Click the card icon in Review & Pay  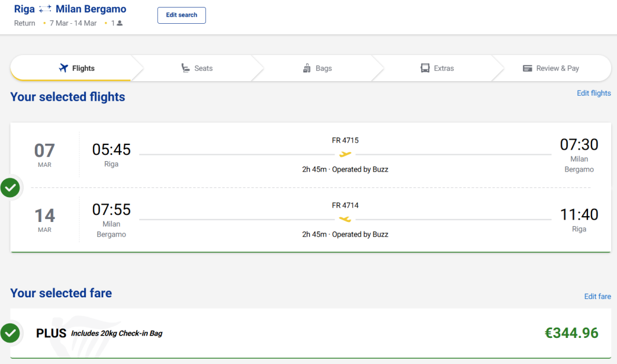tap(527, 68)
